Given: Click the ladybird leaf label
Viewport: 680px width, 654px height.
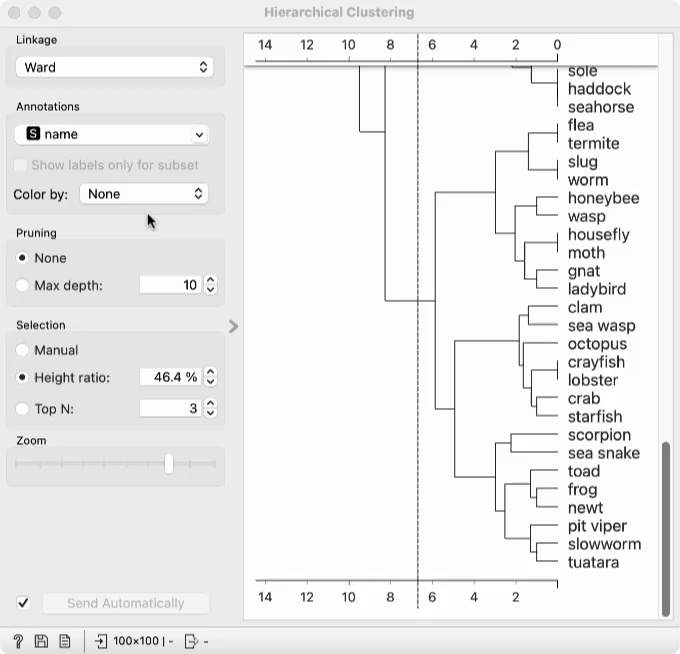Looking at the screenshot, I should pyautogui.click(x=597, y=289).
